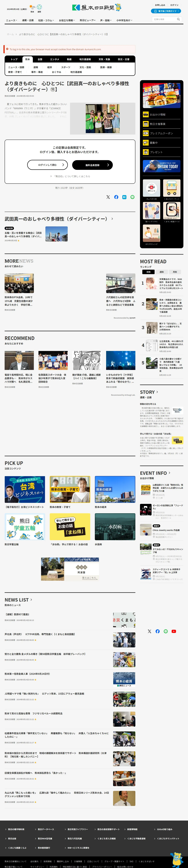The image size is (188, 868).
Task: Open きょうの5本 audio news icon
Action: tap(152, 188)
